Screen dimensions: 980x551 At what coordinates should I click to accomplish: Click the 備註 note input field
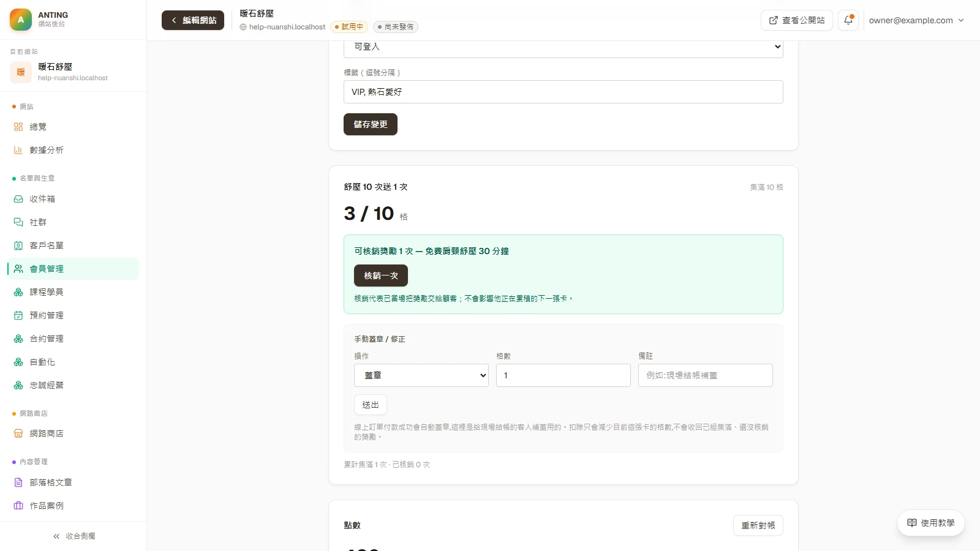pyautogui.click(x=706, y=375)
